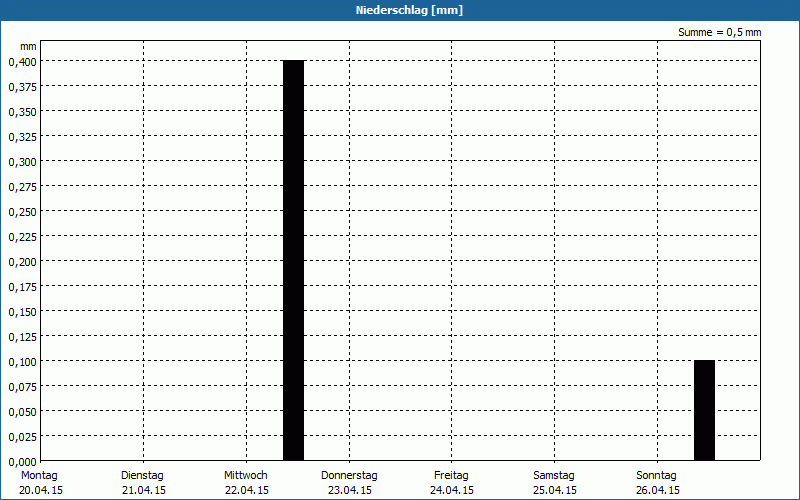Click the 0,400 y-axis value
The height and width of the screenshot is (500, 800).
(22, 62)
